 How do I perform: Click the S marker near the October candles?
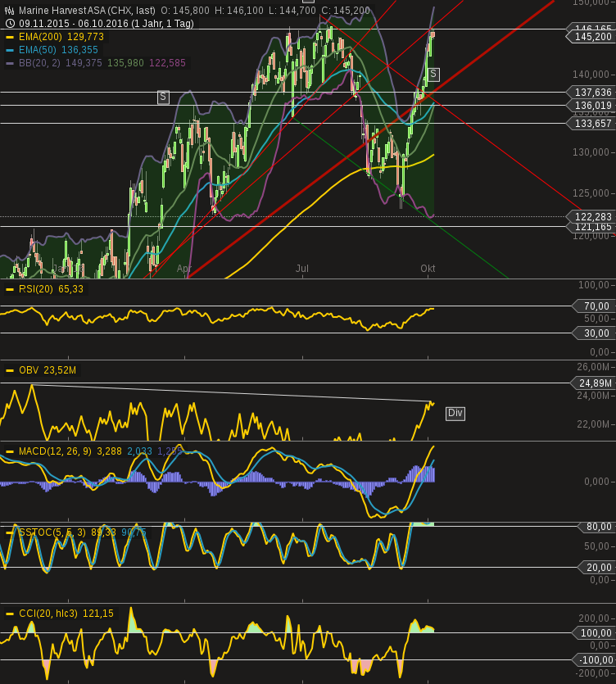tap(433, 75)
